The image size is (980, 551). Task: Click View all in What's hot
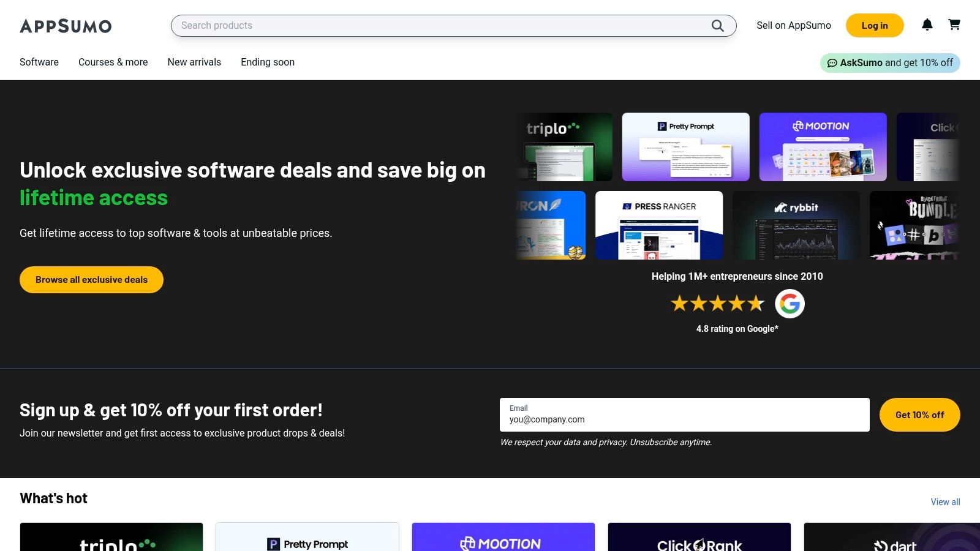tap(945, 502)
